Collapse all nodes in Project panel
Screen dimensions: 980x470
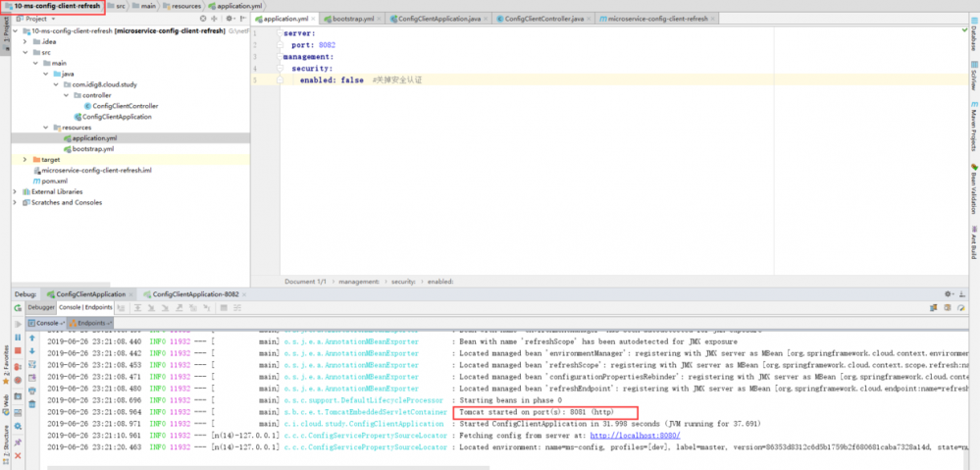pos(215,19)
